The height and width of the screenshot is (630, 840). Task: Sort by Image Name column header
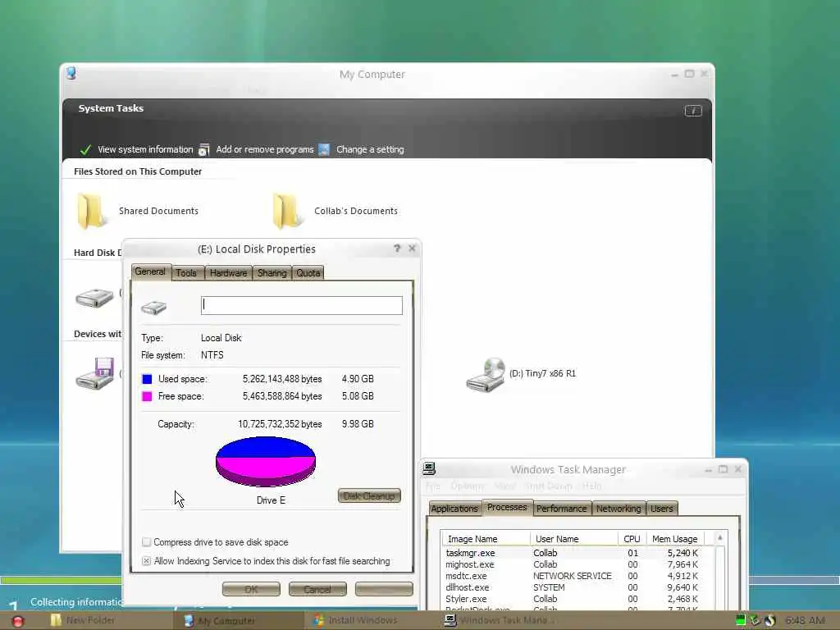[486, 538]
